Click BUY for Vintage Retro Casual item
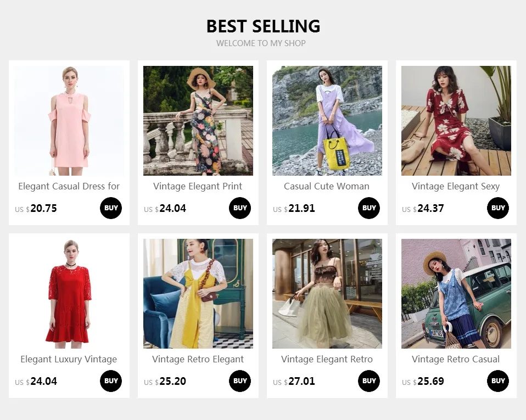The width and height of the screenshot is (526, 420). (x=498, y=381)
